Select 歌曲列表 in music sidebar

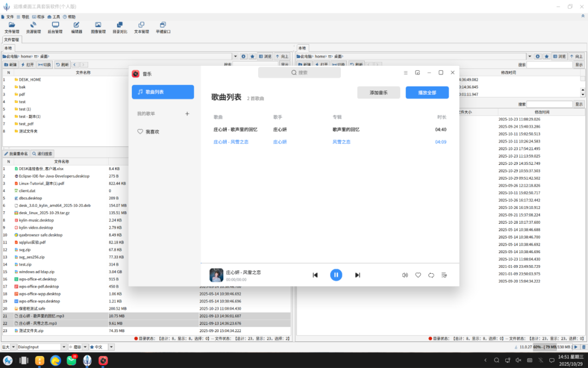(163, 92)
